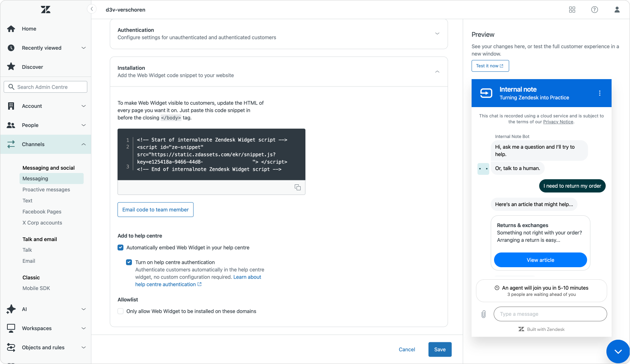Screen dimensions: 630x364
Task: Click the Or, talk to a human message
Action: pyautogui.click(x=518, y=168)
